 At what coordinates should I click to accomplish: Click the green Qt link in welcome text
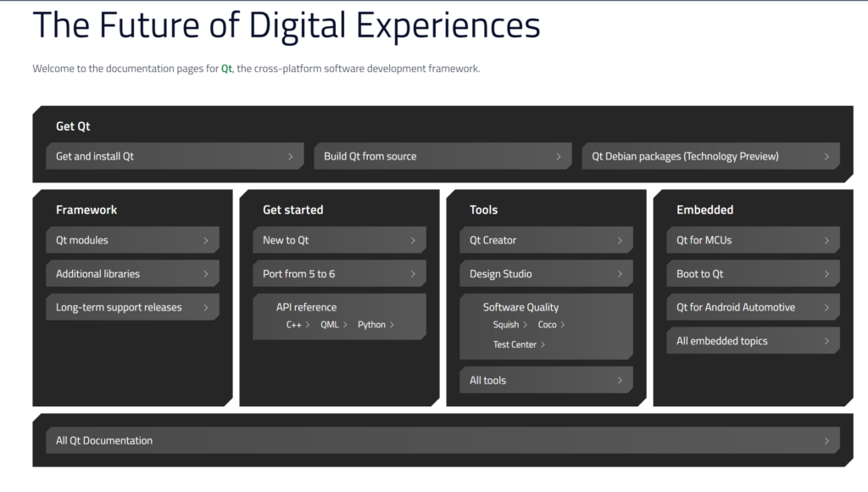(226, 69)
